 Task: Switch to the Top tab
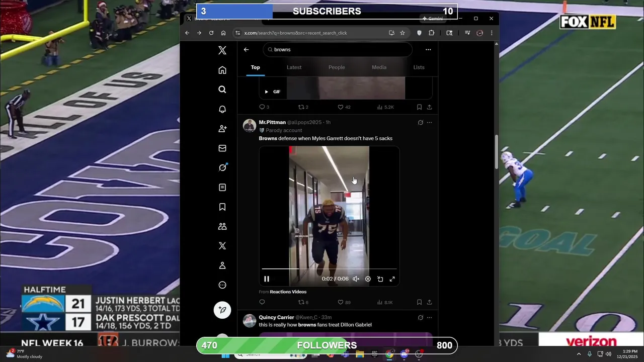[256, 67]
